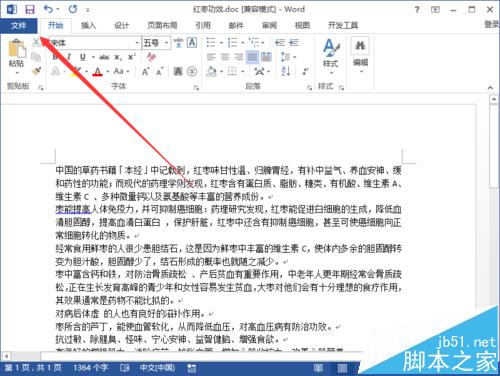Click the Format Painter brush icon

pos(36,71)
